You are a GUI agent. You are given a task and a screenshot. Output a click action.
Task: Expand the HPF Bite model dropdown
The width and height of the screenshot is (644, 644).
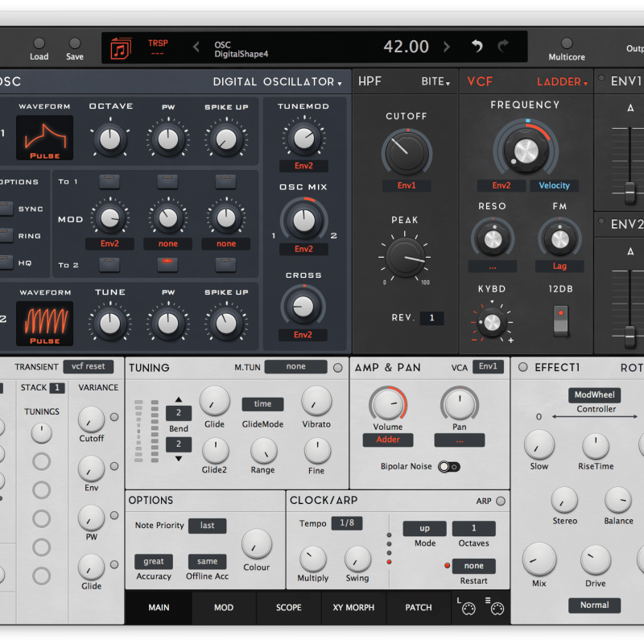click(436, 82)
